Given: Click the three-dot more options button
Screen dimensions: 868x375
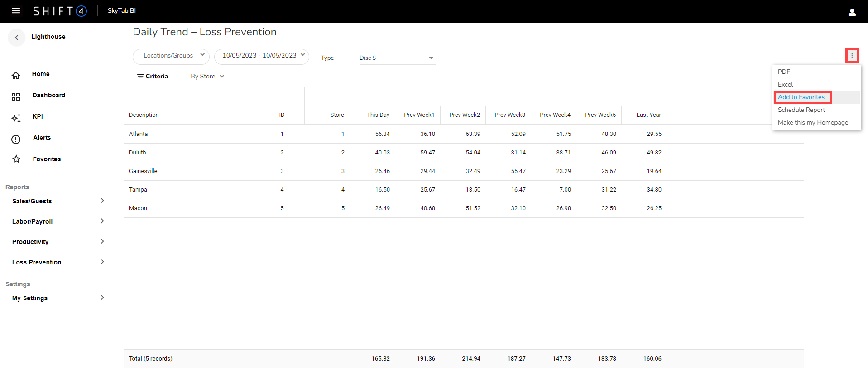Looking at the screenshot, I should pyautogui.click(x=852, y=56).
